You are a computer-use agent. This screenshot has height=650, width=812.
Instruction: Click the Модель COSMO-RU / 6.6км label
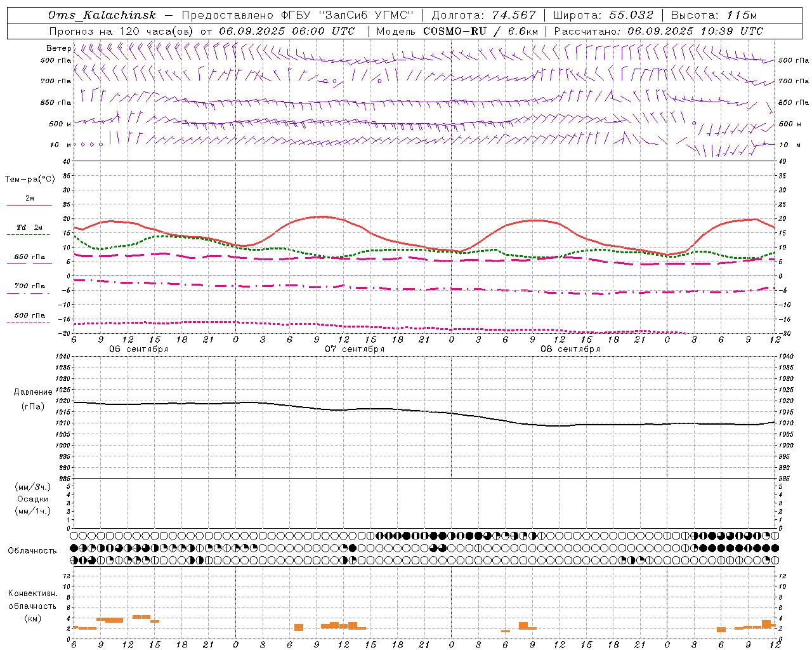coord(457,31)
